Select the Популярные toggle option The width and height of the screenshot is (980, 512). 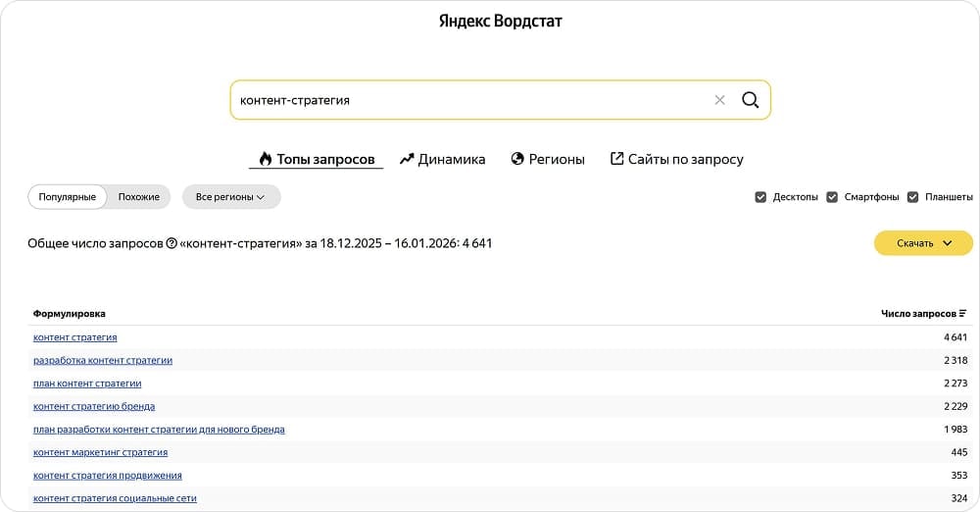[68, 196]
